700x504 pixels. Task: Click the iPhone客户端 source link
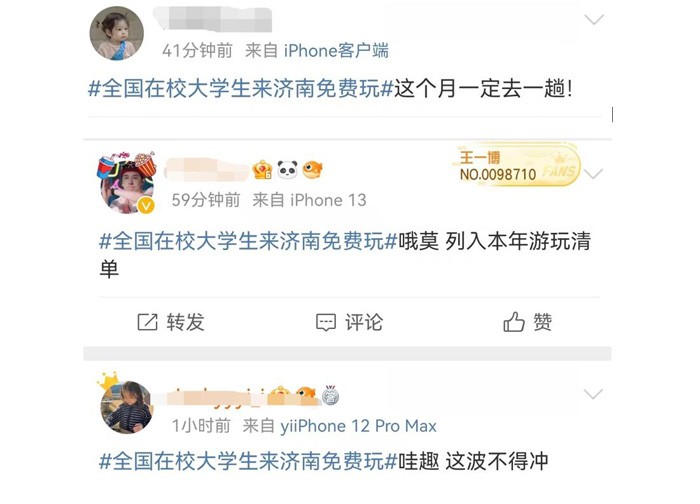click(x=336, y=50)
